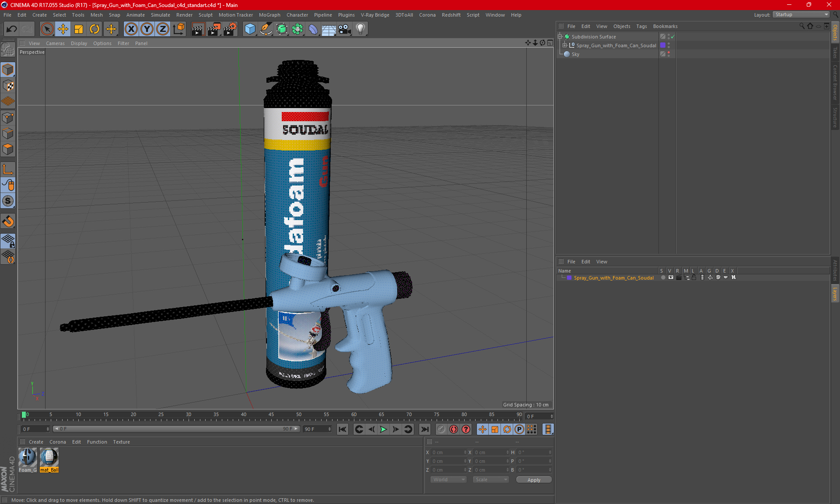The width and height of the screenshot is (840, 504).
Task: Open viewport Display menu
Action: [x=79, y=43]
